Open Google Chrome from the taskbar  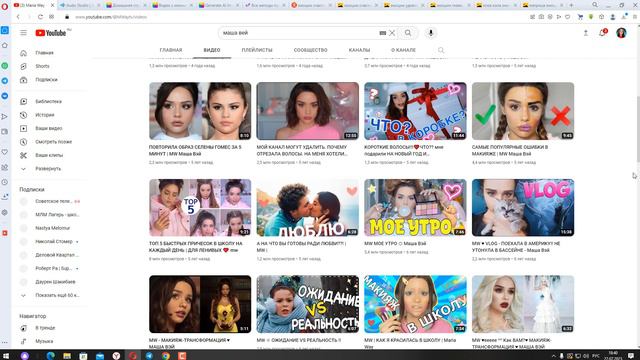[165, 356]
